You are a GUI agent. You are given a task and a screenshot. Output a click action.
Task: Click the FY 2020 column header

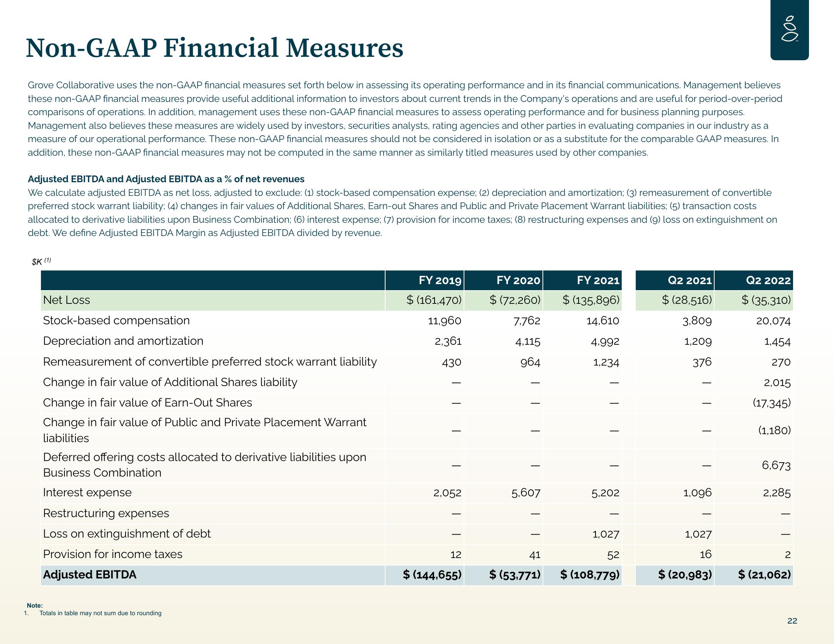coord(518,281)
